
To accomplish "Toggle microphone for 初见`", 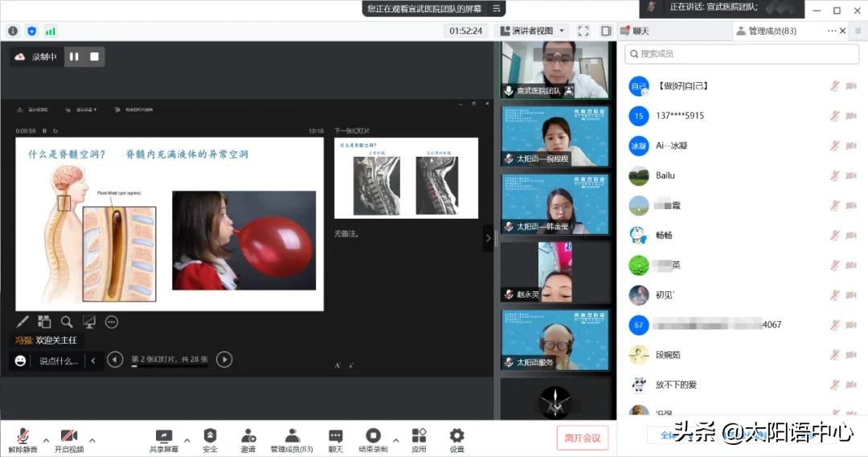I will click(x=835, y=295).
